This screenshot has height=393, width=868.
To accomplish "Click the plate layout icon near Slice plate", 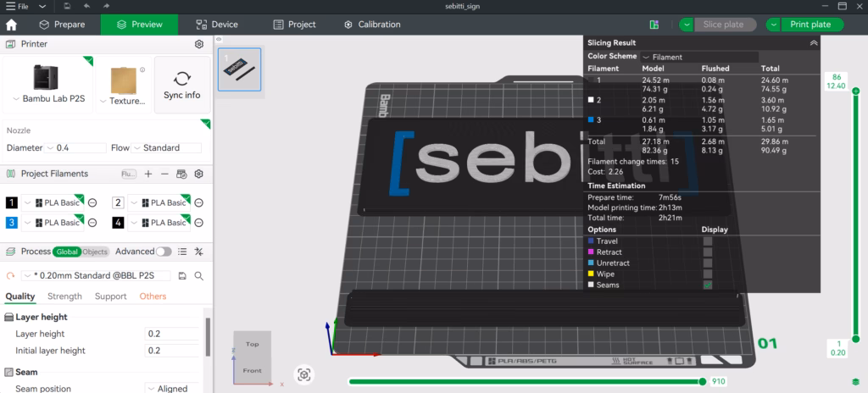I will click(654, 25).
